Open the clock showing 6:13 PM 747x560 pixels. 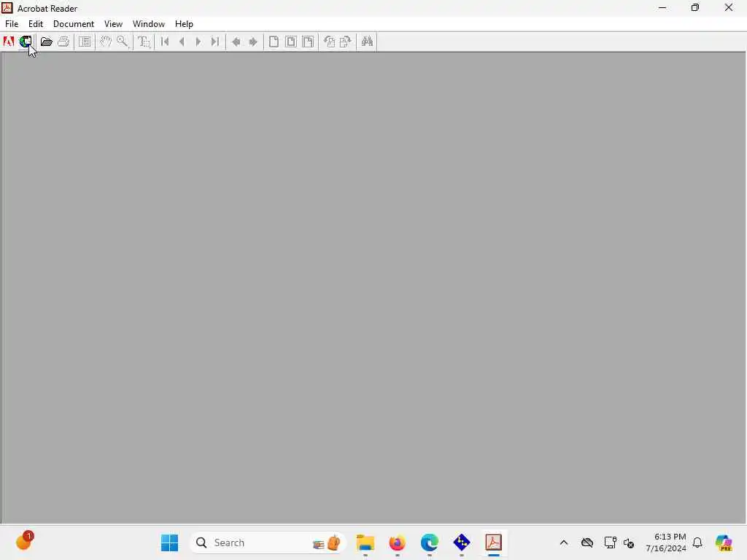665,542
